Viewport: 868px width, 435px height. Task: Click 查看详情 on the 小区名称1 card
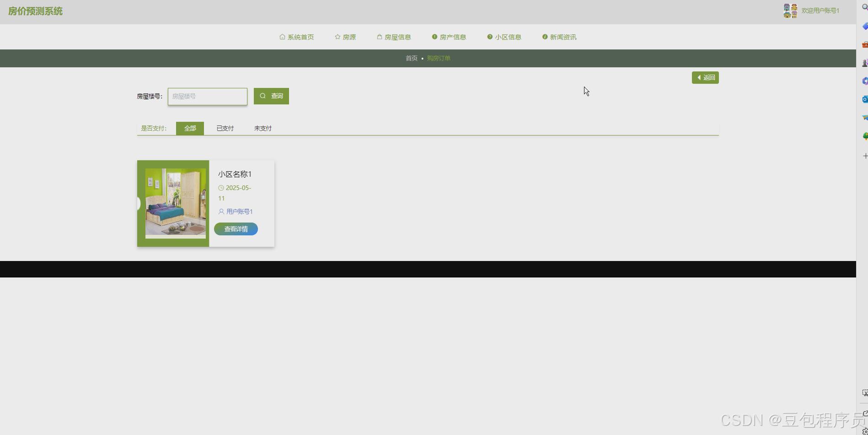[236, 229]
